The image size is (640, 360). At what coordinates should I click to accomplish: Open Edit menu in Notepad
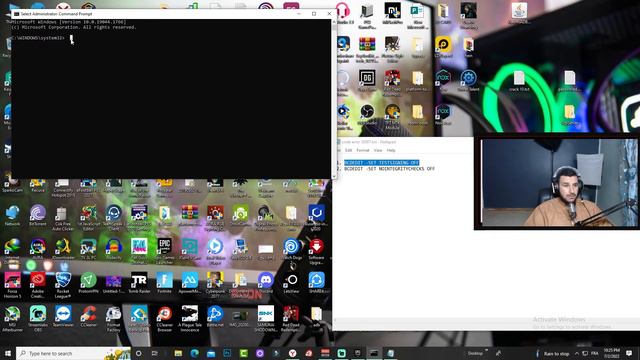[348, 150]
